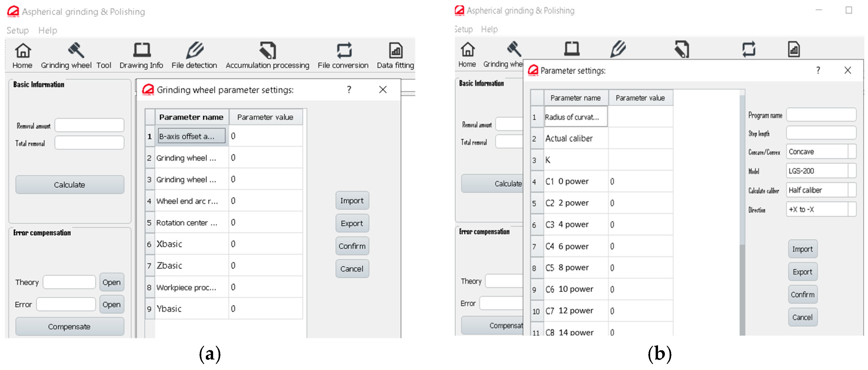The image size is (868, 370).
Task: Click the Drawing Info icon
Action: (142, 50)
